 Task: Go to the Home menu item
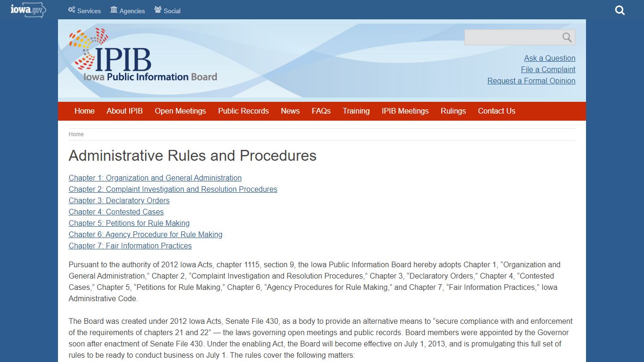(84, 111)
